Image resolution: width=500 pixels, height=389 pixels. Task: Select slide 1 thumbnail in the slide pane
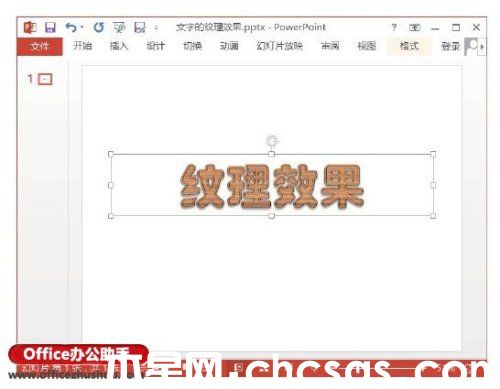pyautogui.click(x=45, y=79)
